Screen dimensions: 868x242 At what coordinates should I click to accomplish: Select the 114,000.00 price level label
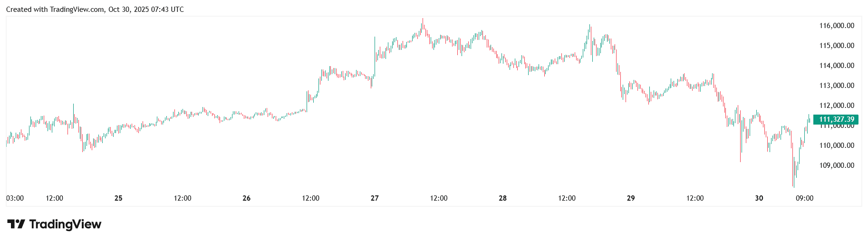(x=837, y=66)
